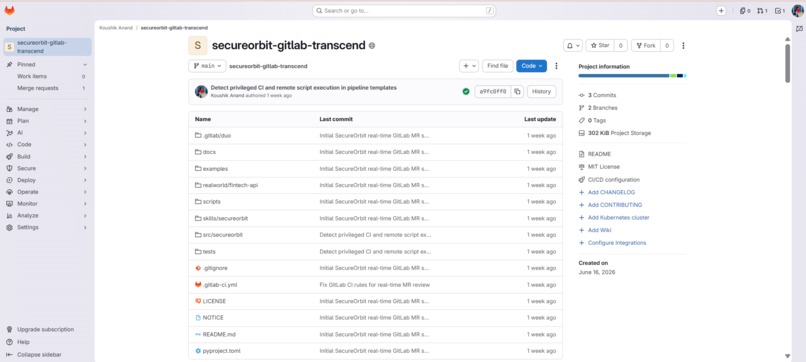Expand the Build sidebar menu
The height and width of the screenshot is (362, 806).
coord(47,156)
